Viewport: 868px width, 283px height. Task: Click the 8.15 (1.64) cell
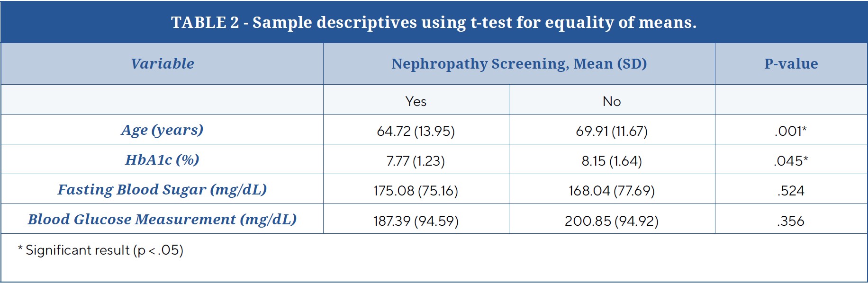click(x=612, y=161)
